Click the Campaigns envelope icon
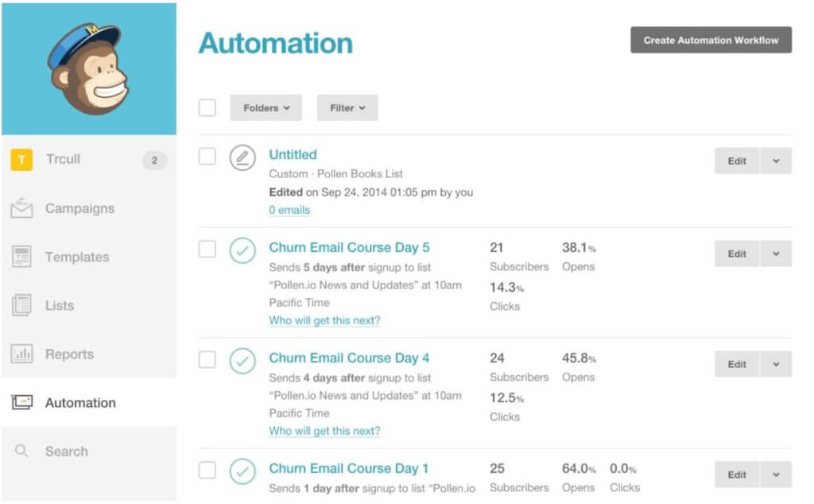 (21, 208)
